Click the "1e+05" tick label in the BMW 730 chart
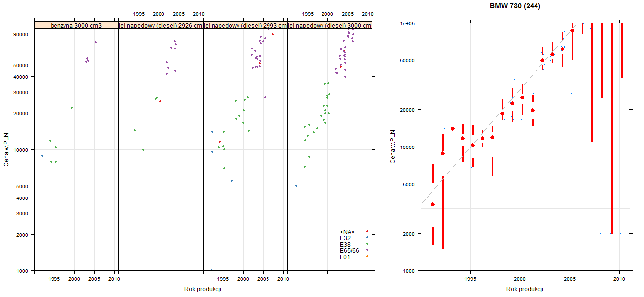 click(x=407, y=23)
